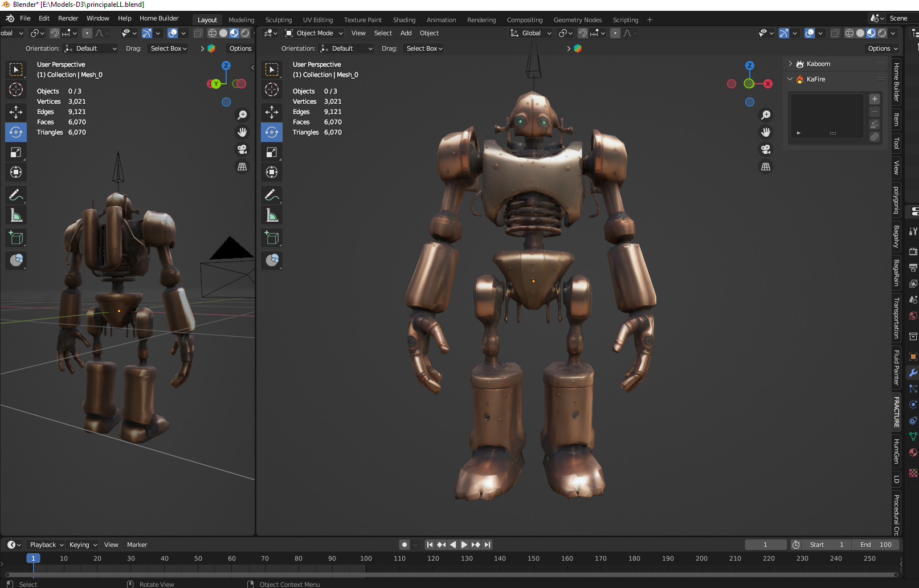
Task: Open left viewport Drag Select Box dropdown
Action: pos(168,48)
